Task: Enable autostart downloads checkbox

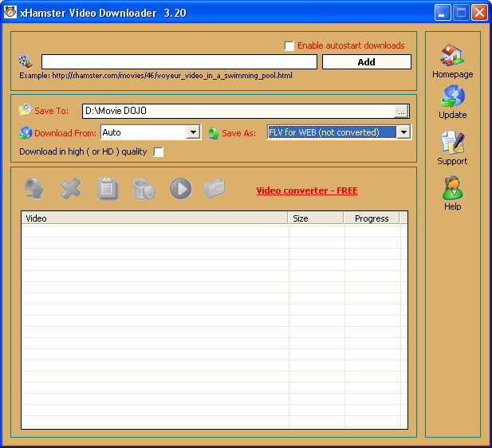Action: click(x=289, y=45)
